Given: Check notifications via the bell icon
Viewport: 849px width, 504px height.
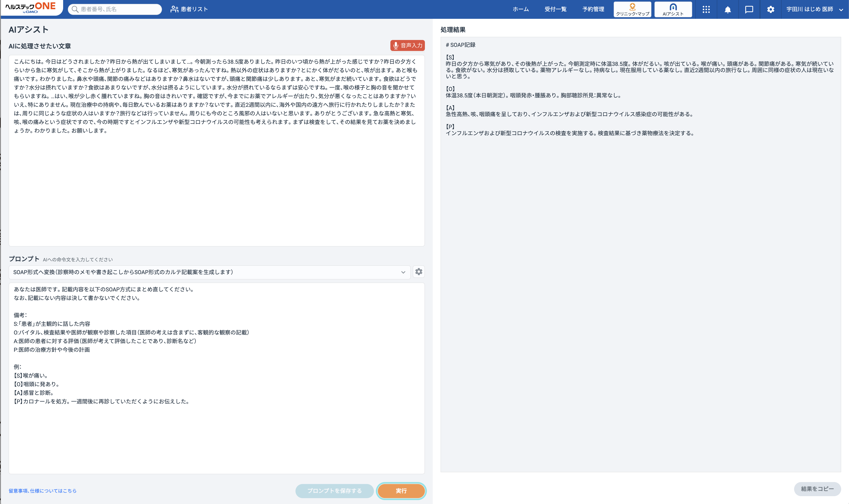Looking at the screenshot, I should click(x=727, y=9).
